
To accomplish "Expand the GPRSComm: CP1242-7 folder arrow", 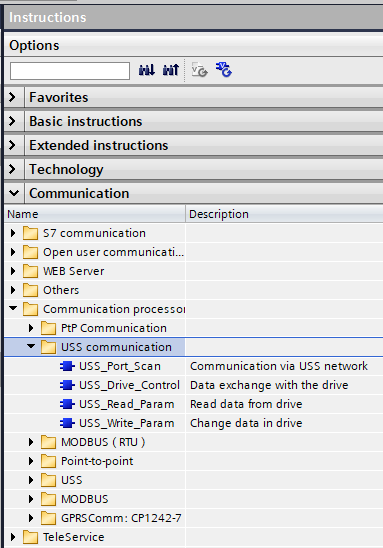I will (x=31, y=518).
